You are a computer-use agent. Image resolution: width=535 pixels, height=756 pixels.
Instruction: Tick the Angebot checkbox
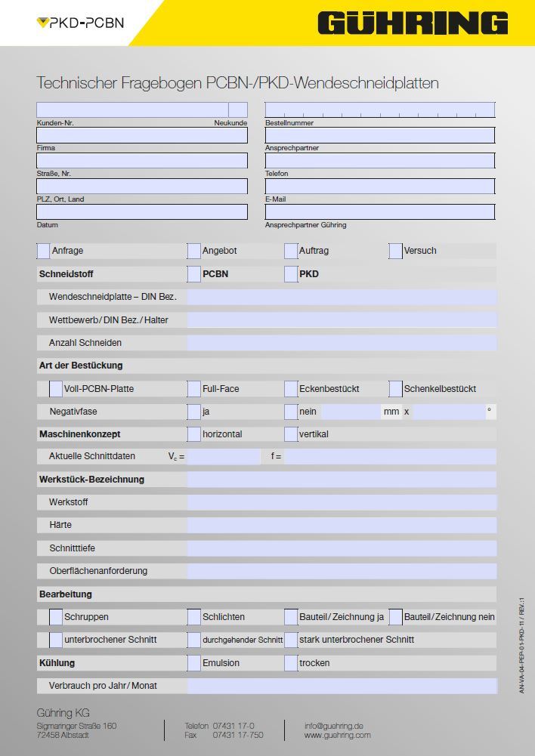click(194, 251)
